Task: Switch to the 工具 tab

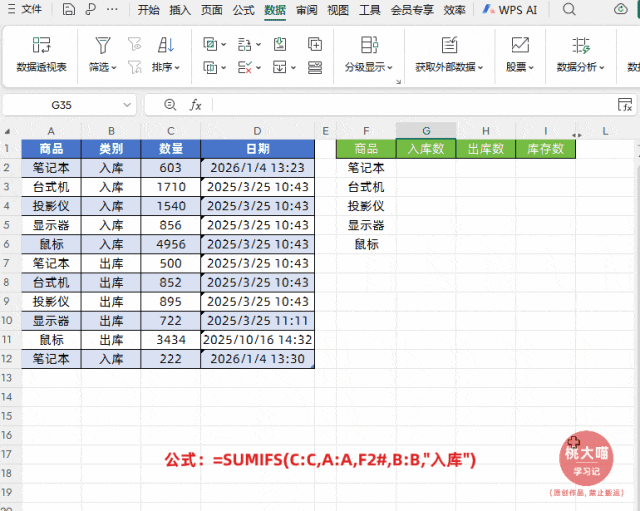Action: [369, 10]
